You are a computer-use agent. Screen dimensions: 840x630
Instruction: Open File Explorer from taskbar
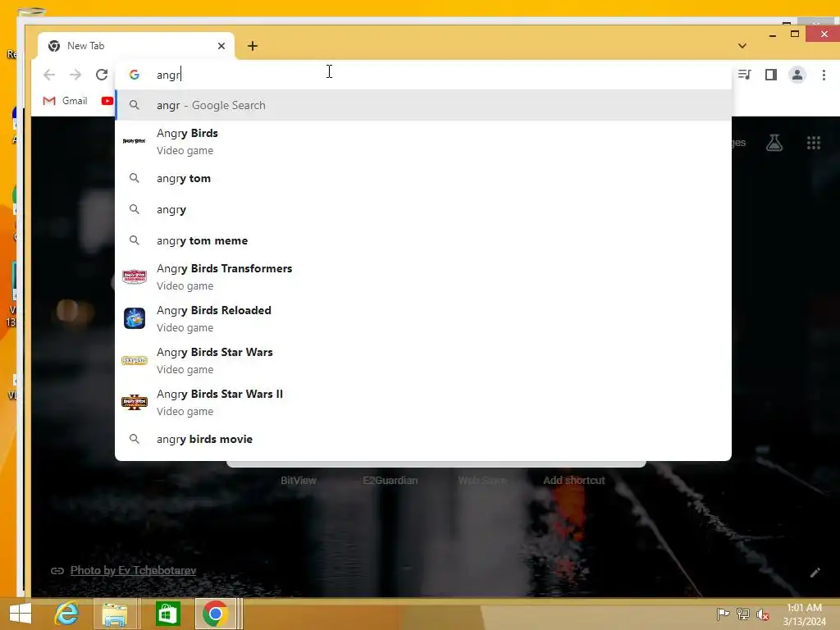click(x=115, y=614)
